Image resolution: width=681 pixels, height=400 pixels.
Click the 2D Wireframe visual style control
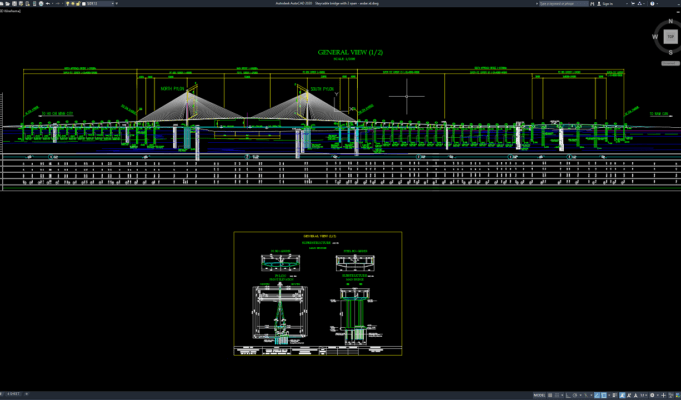point(11,11)
